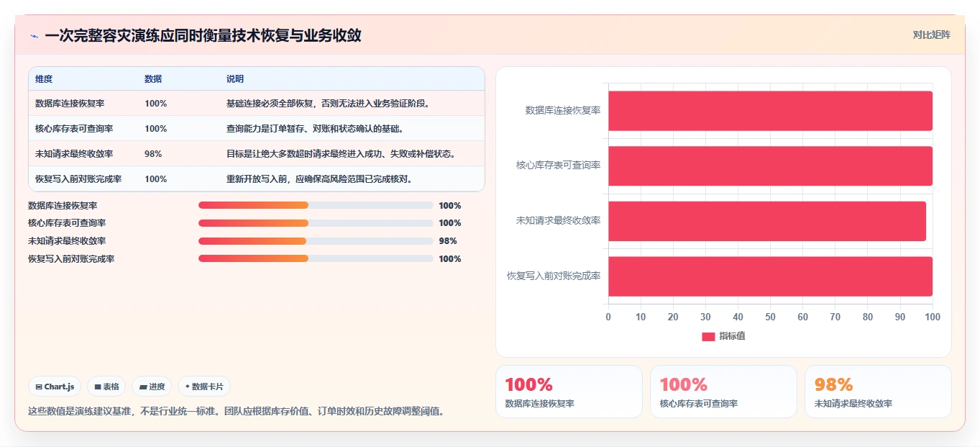Click the 数据 column header
980x447 pixels.
point(153,78)
